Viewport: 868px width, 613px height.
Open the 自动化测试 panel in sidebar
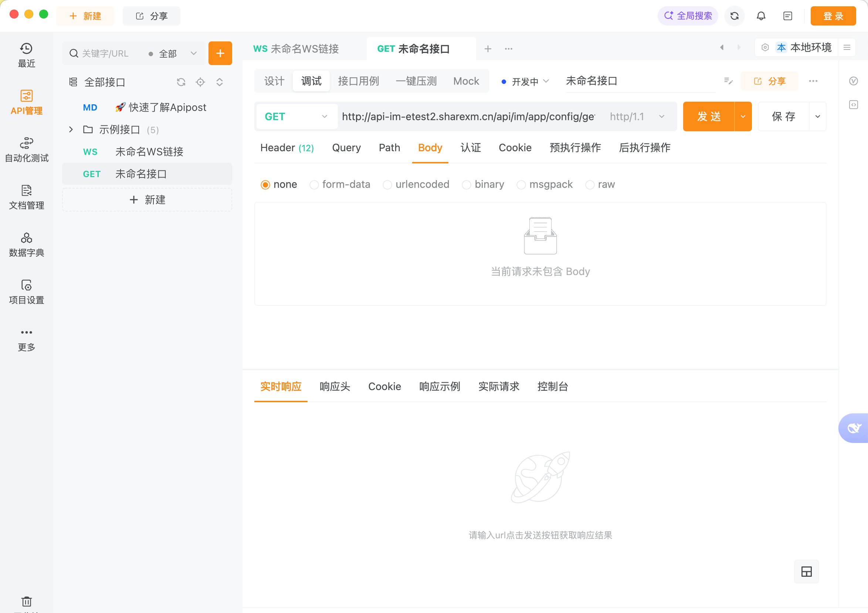click(26, 149)
